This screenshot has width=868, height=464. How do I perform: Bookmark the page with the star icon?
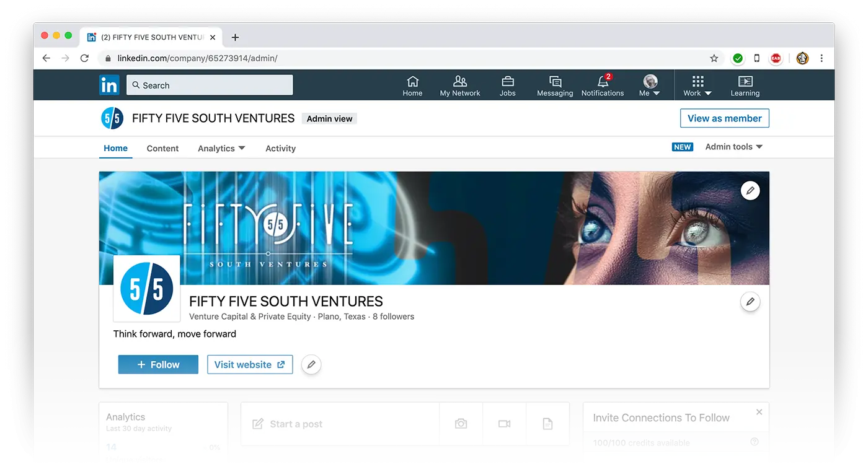tap(714, 58)
